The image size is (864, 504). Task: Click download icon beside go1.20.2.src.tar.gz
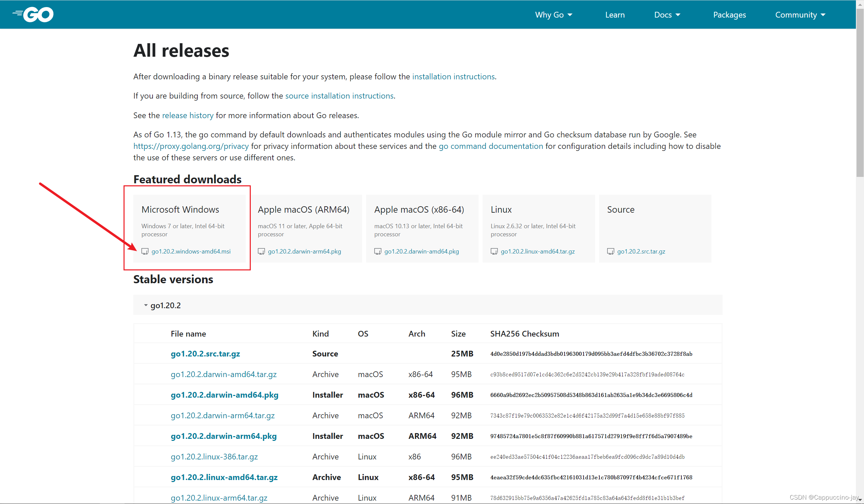pos(610,251)
